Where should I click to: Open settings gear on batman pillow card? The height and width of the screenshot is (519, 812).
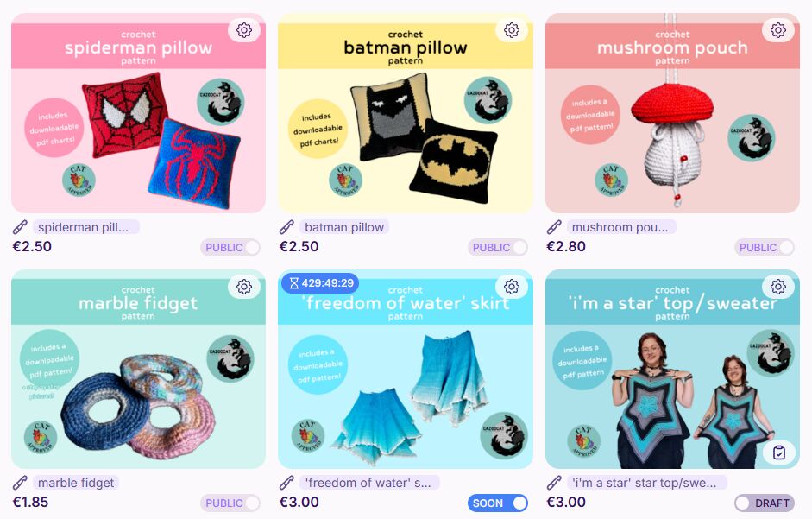pos(512,30)
